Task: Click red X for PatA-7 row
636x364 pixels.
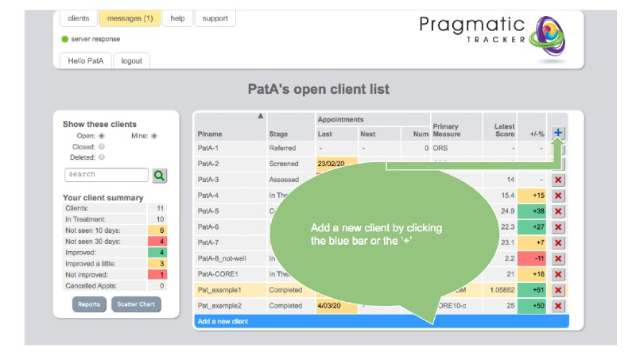Action: pyautogui.click(x=558, y=242)
